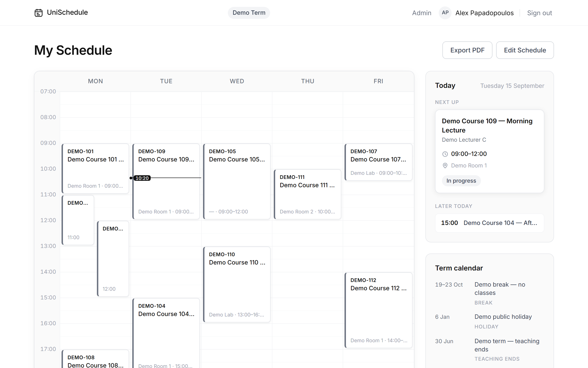This screenshot has height=368, width=588.
Task: Open the narrow Monday block starting 12:00
Action: (113, 259)
